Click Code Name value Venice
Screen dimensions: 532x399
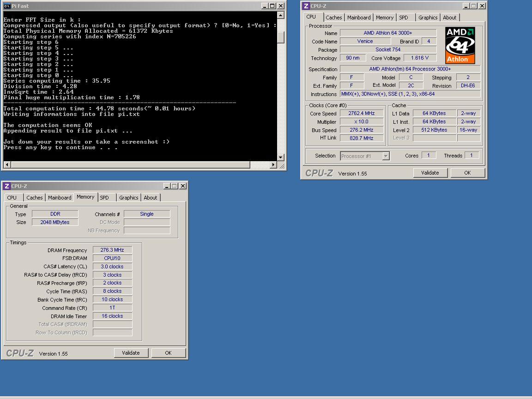[x=365, y=41]
